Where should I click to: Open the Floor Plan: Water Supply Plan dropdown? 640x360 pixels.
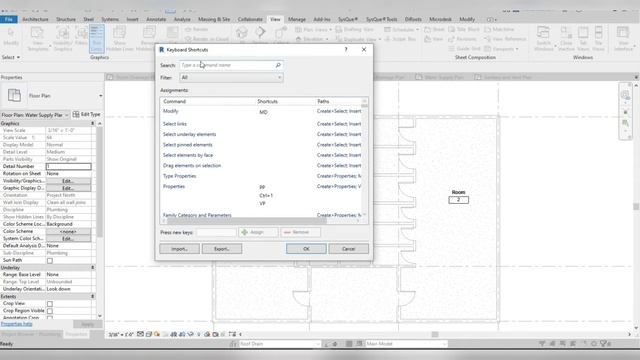[x=35, y=115]
